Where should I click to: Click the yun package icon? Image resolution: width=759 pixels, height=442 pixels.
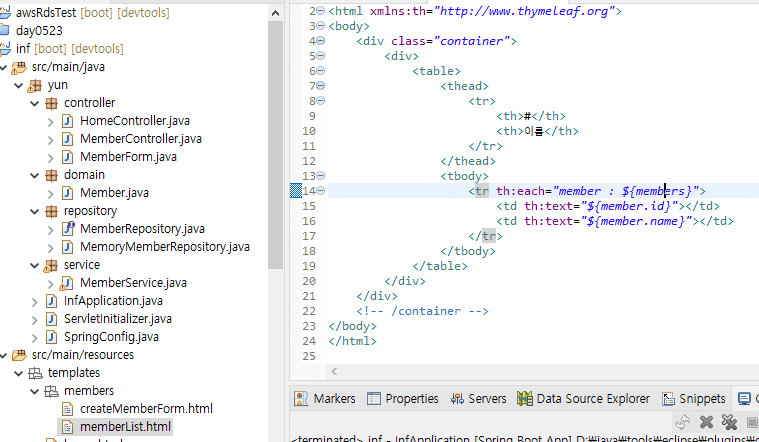click(x=35, y=86)
